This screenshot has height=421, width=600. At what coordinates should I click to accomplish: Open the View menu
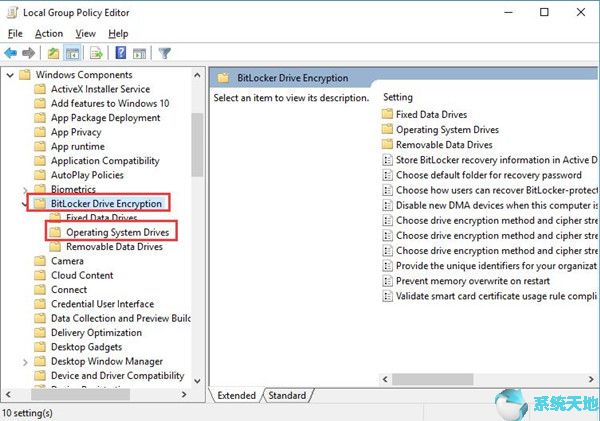pos(85,33)
